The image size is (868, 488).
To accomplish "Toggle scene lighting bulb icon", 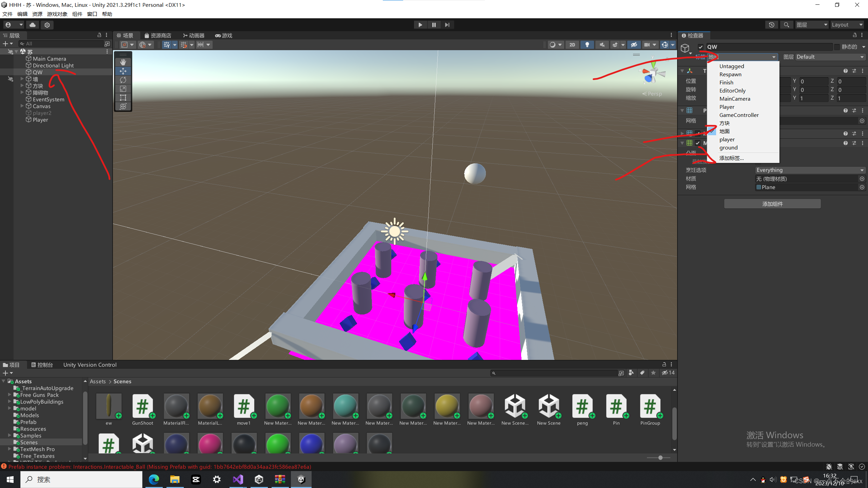I will point(587,45).
